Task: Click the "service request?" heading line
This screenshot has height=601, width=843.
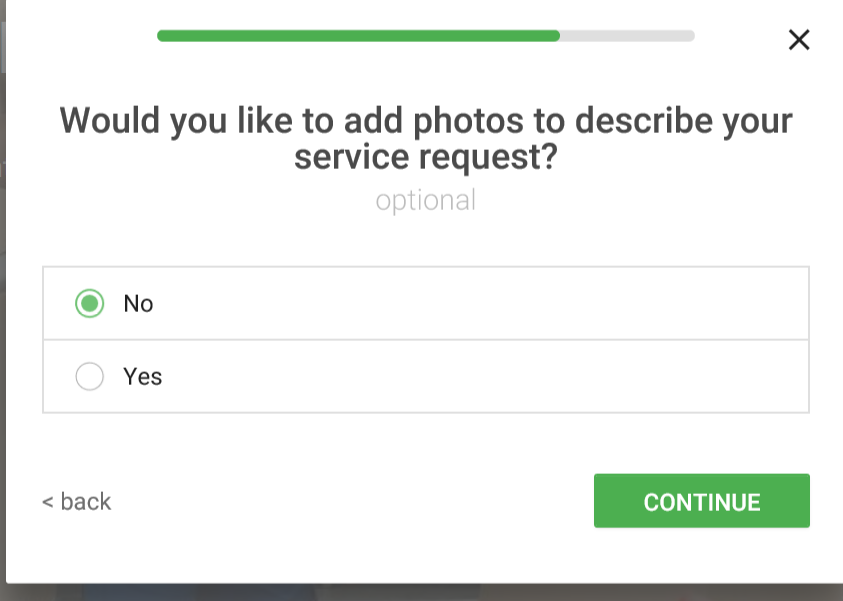Action: pos(425,157)
